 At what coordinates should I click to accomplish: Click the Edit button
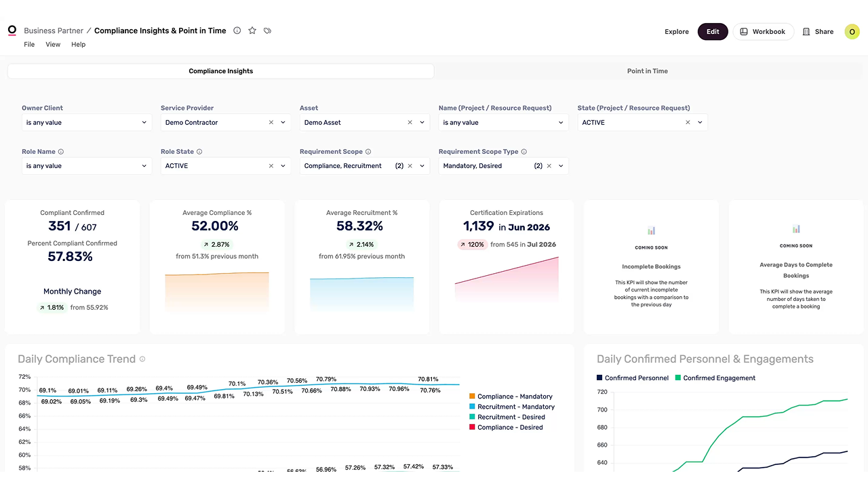(x=713, y=32)
